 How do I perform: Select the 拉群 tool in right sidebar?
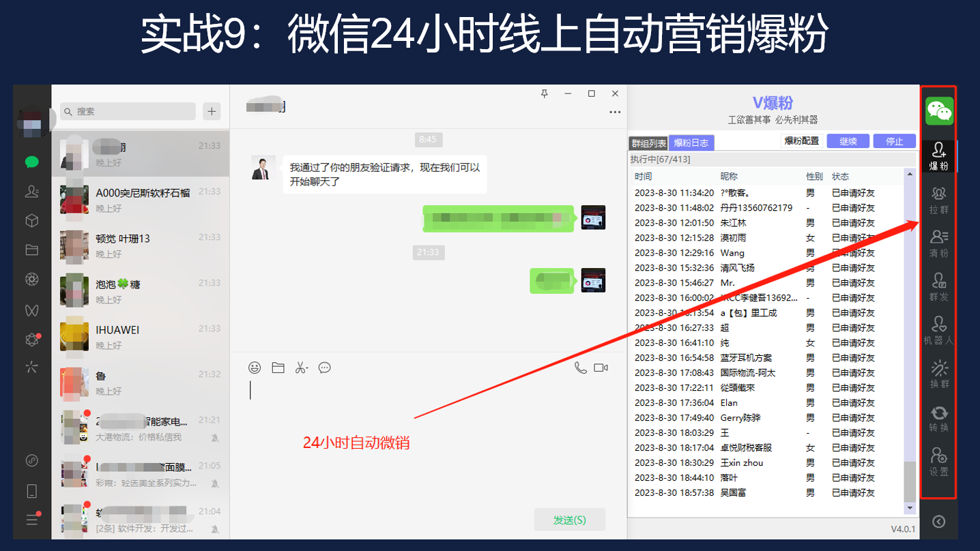[x=939, y=200]
